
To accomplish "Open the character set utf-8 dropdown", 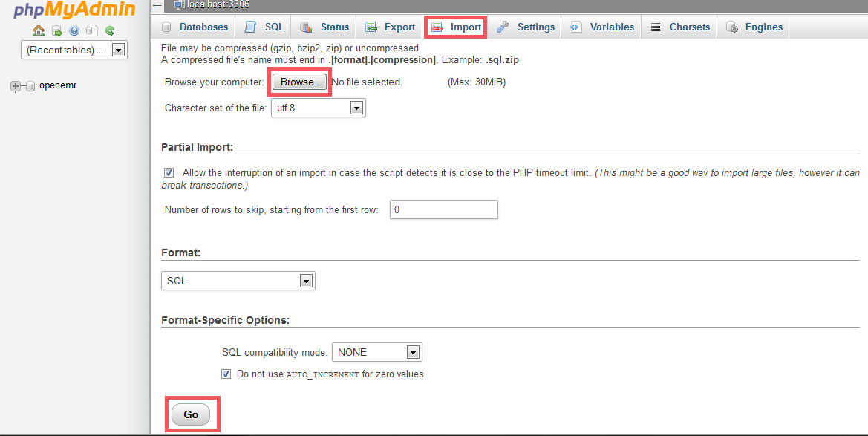I will pyautogui.click(x=319, y=108).
